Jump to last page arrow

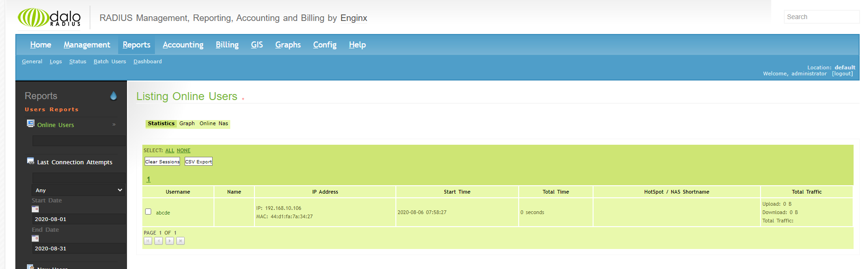click(x=180, y=241)
